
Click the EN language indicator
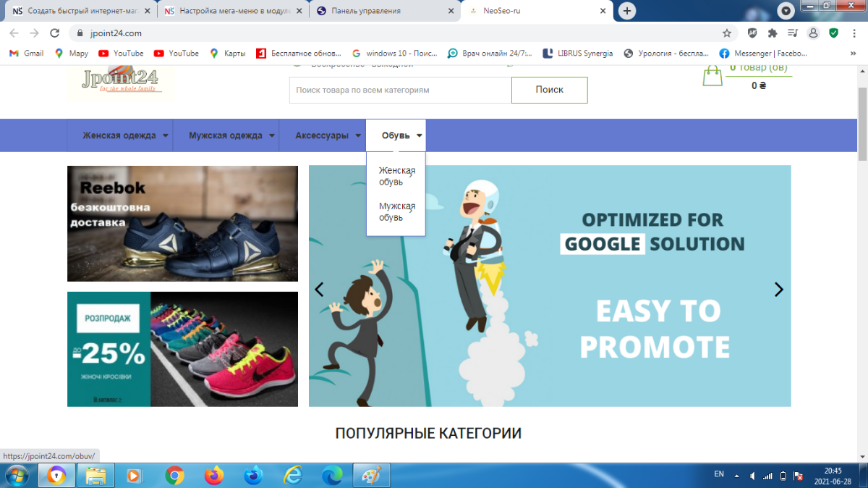pos(719,474)
